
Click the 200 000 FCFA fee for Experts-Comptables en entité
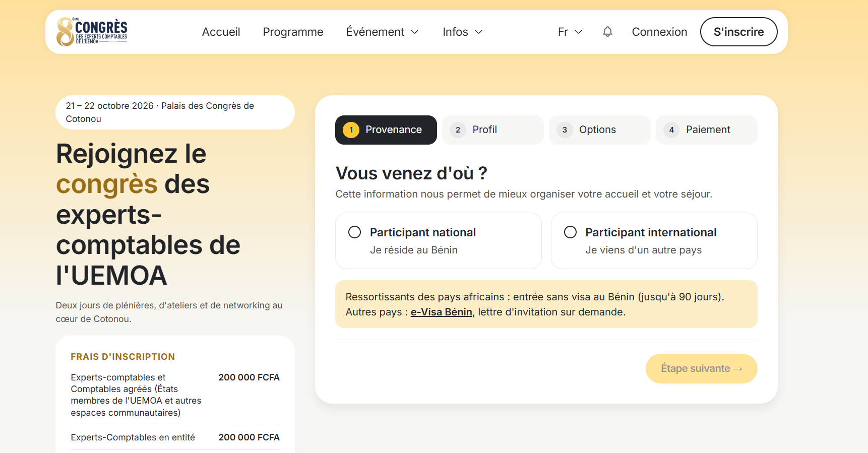[249, 437]
